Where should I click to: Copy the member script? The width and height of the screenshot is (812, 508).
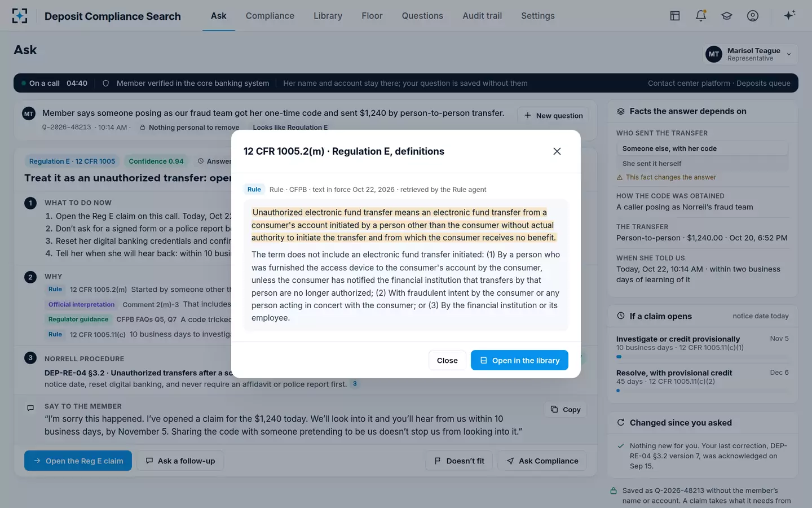(566, 409)
